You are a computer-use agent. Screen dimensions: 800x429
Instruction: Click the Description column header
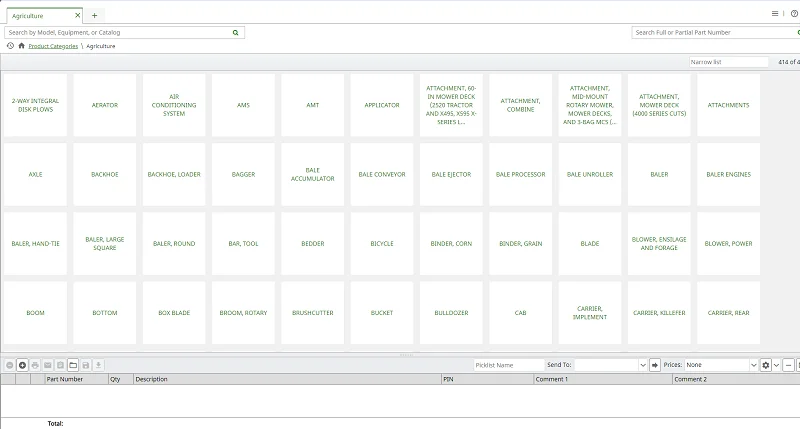point(287,379)
